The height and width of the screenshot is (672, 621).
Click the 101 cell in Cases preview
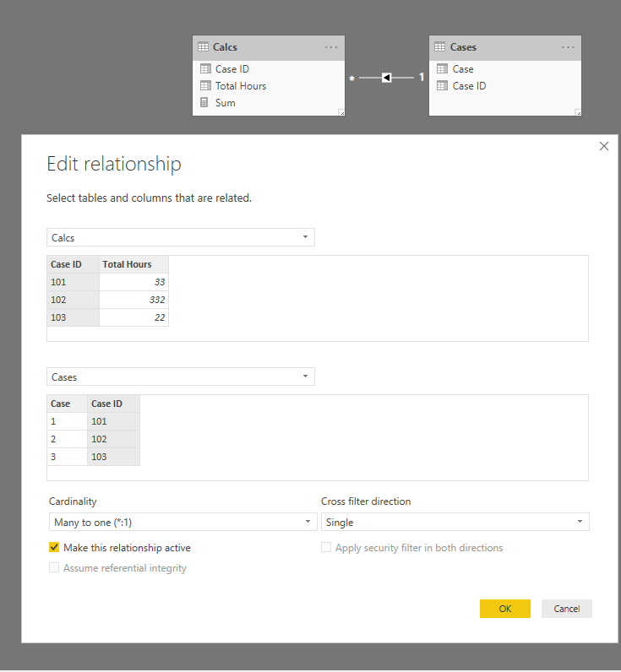(114, 421)
